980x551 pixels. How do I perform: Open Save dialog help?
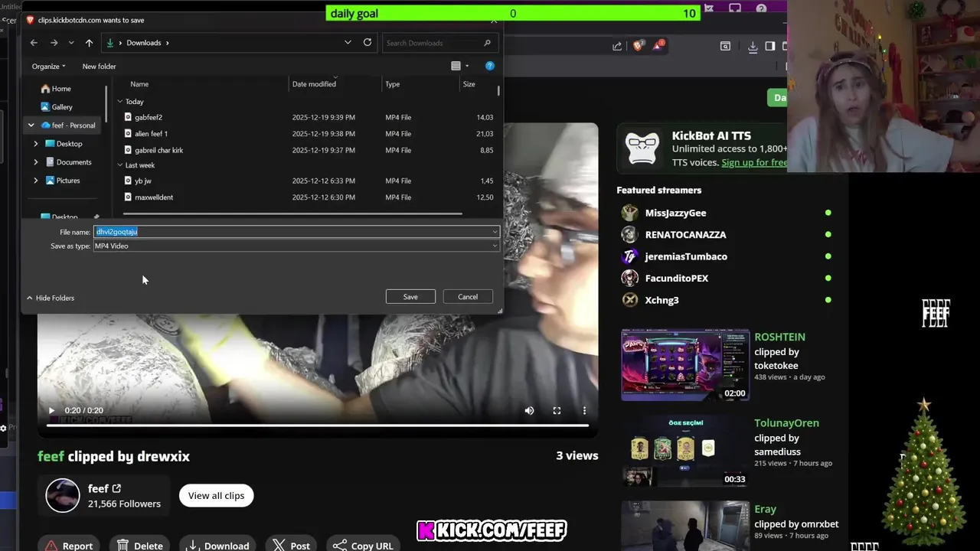point(490,66)
